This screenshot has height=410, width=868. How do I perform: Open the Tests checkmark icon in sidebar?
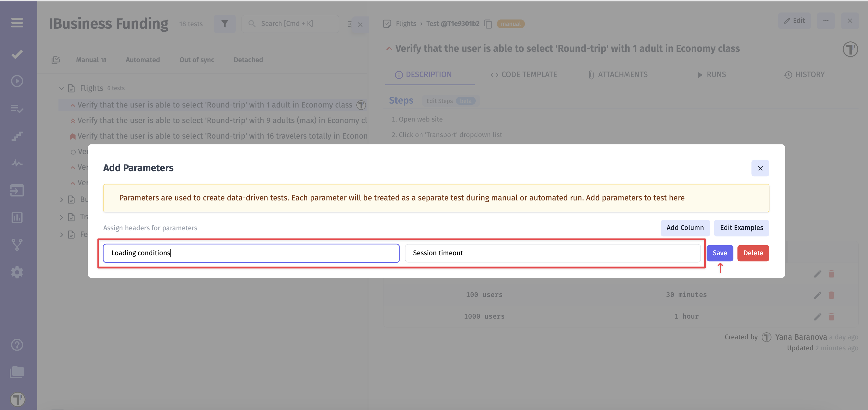(16, 54)
